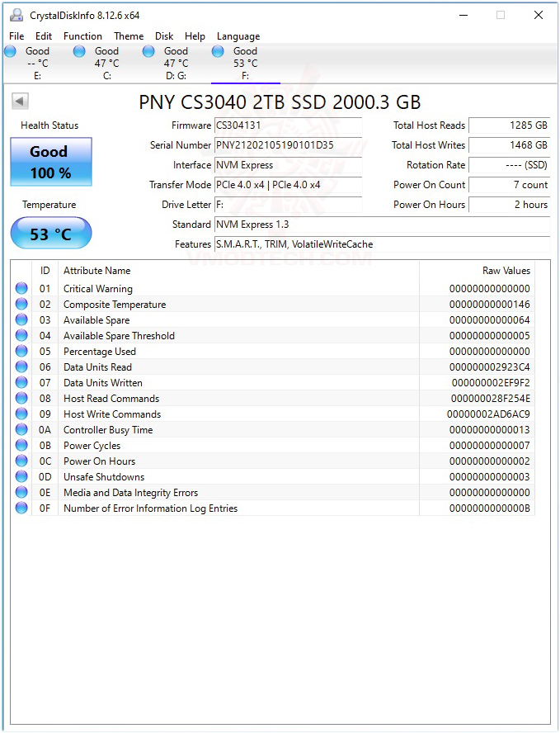Viewport: 560px width, 733px height.
Task: Click the status orb for Power Cycles
Action: [21, 445]
